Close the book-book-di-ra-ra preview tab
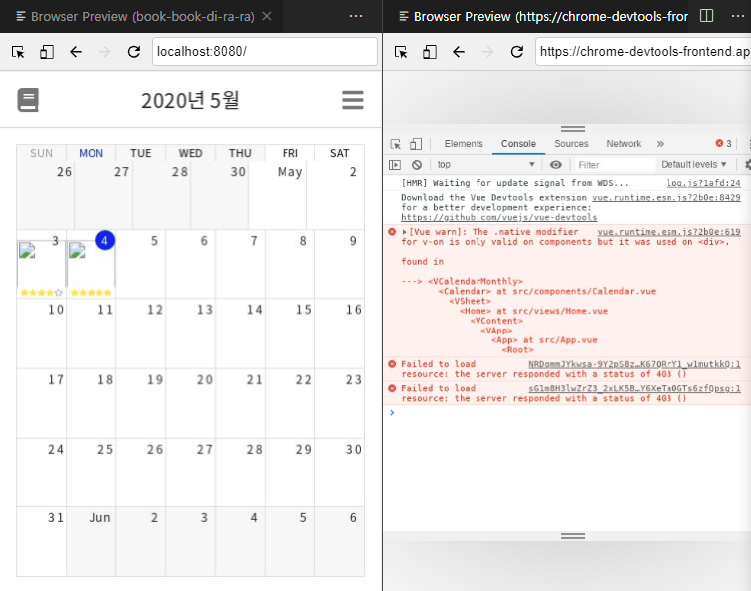This screenshot has height=591, width=751. click(267, 16)
